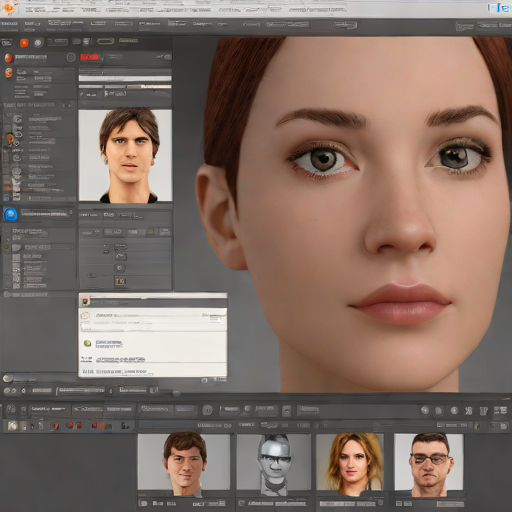Click the blue icon at top-right corner
Screen dimensions: 512x512
499,7
